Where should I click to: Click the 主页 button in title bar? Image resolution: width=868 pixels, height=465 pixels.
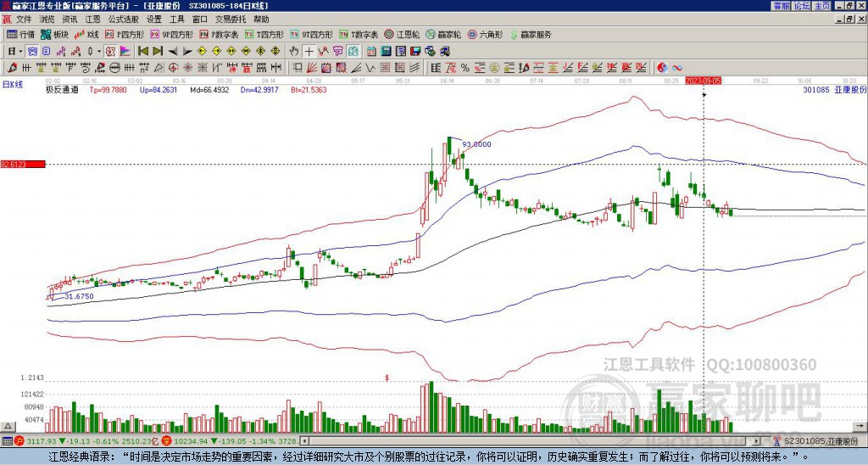click(821, 6)
